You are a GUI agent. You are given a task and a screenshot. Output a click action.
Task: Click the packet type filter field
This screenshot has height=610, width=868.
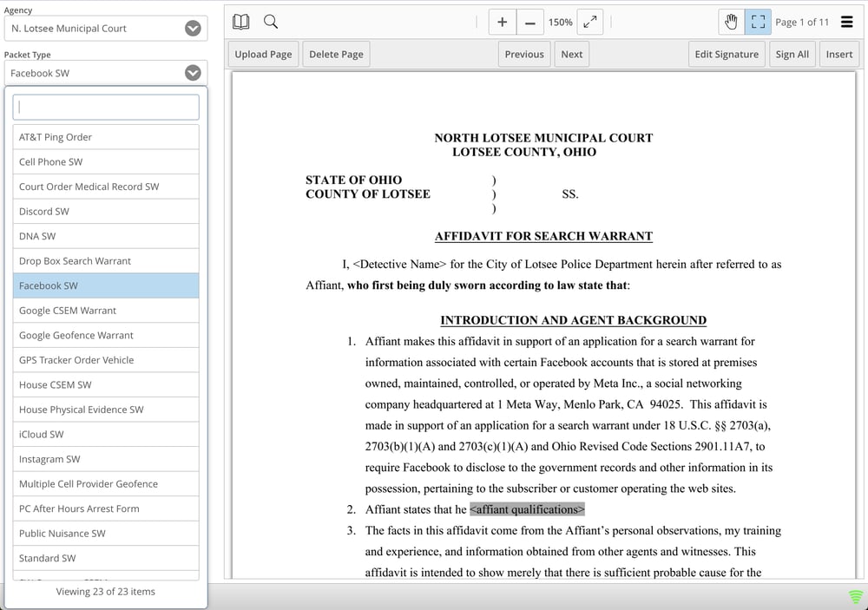pos(106,108)
